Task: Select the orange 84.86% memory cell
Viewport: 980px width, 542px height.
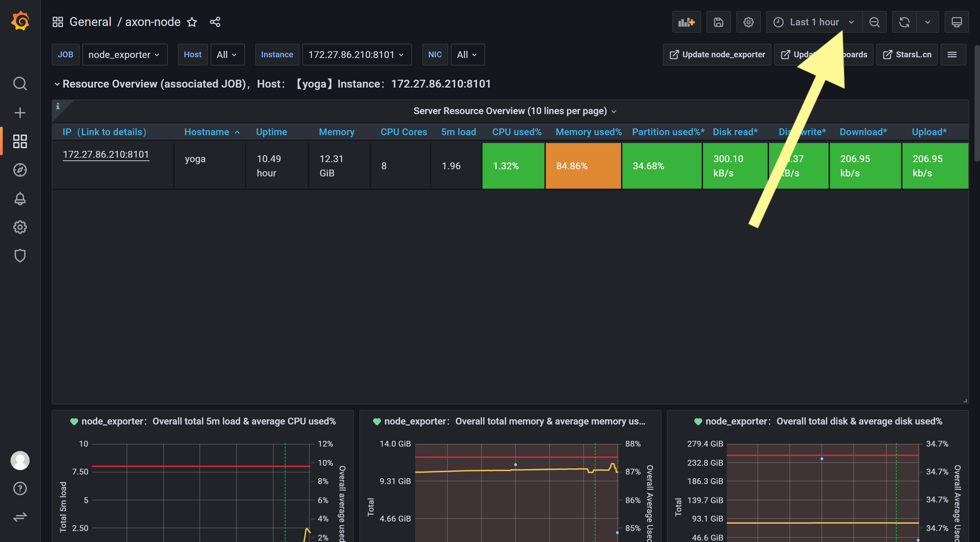Action: pos(583,166)
